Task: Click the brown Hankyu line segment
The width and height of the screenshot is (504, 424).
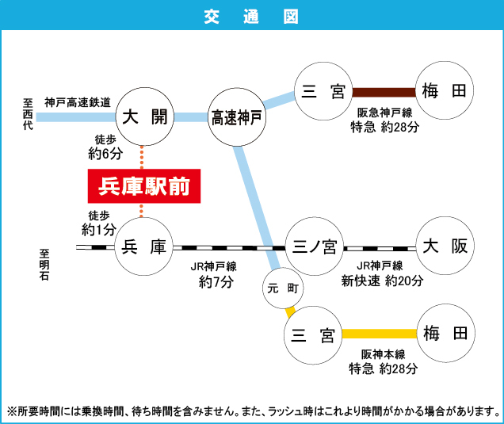Action: (384, 91)
